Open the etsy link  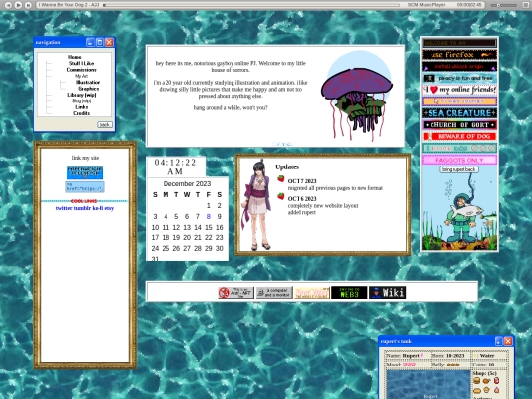tap(109, 208)
